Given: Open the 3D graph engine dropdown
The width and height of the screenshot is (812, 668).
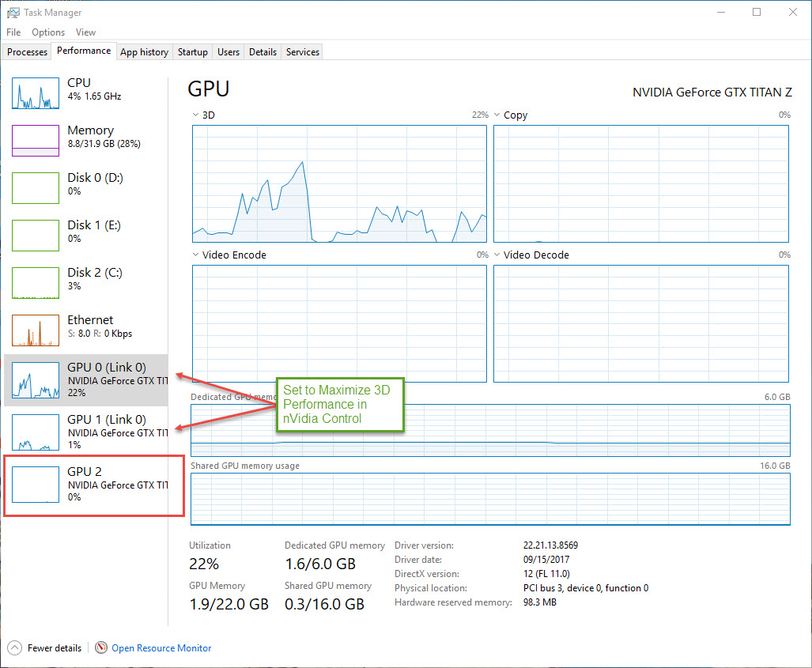Looking at the screenshot, I should tap(196, 115).
